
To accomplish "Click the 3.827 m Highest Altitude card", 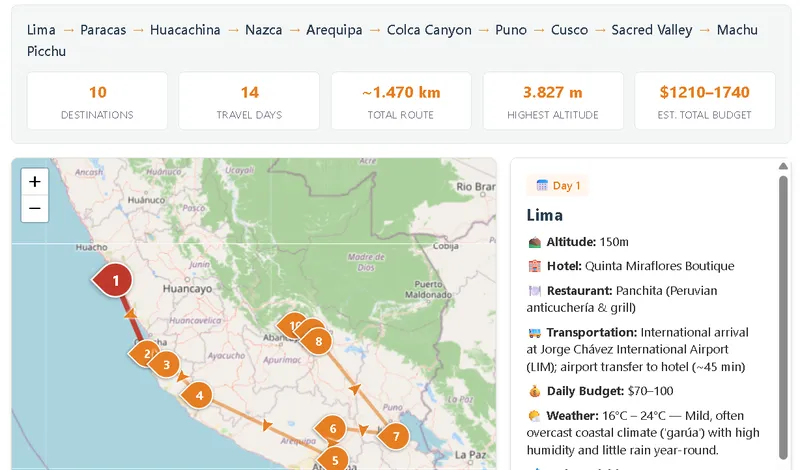I will [553, 101].
